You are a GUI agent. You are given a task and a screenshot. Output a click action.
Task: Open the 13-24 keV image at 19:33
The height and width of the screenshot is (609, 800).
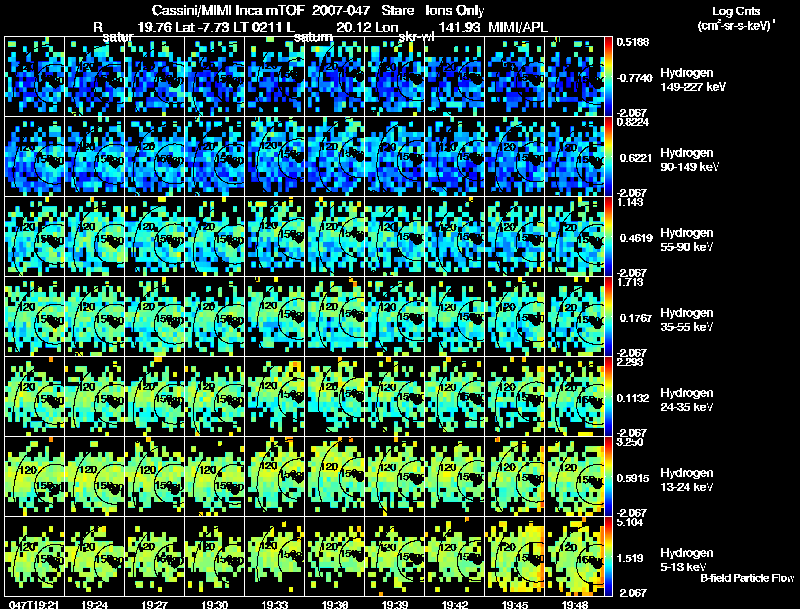pos(275,477)
